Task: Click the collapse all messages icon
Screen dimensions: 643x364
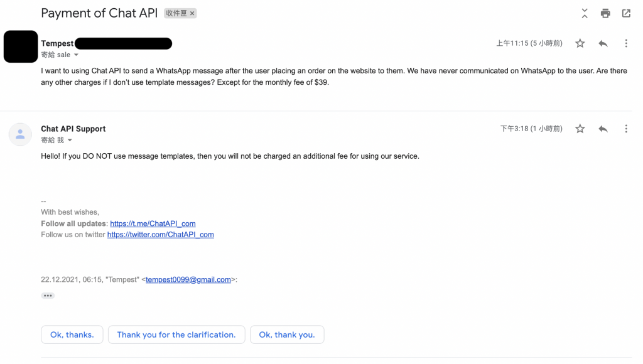Action: pyautogui.click(x=585, y=13)
